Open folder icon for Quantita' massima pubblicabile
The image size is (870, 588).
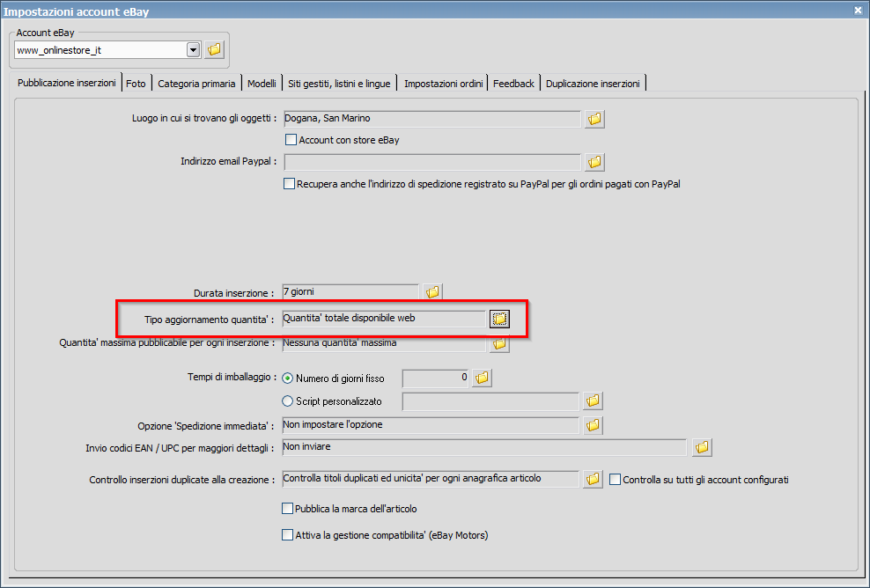coord(499,344)
